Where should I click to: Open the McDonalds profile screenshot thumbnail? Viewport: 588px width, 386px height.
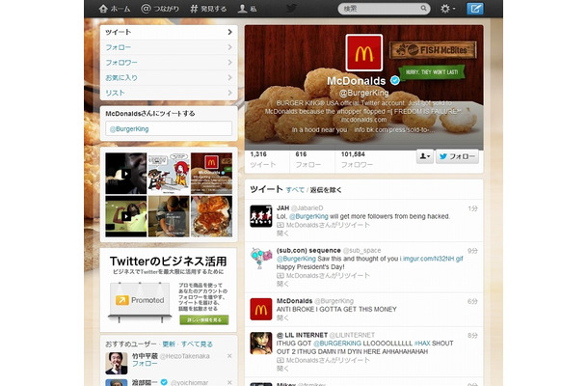pos(211,173)
